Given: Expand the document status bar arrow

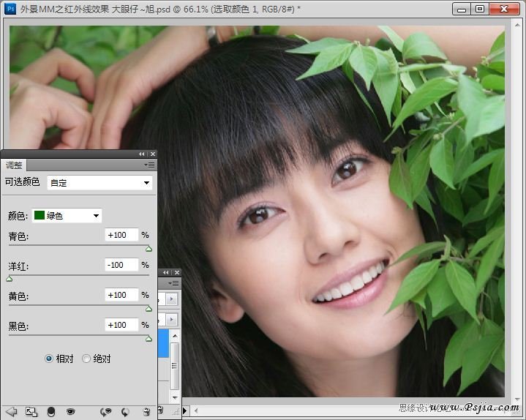Looking at the screenshot, I should click(x=184, y=410).
